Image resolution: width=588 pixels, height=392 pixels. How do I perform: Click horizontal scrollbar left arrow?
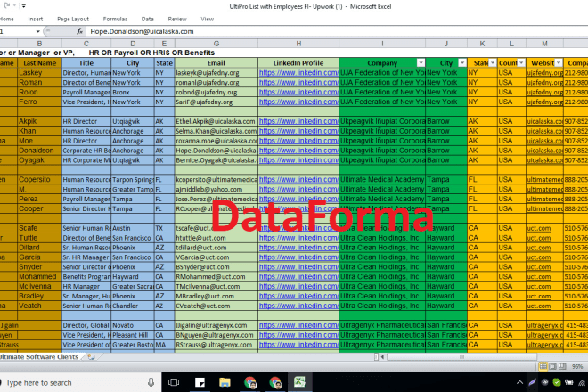[382, 357]
